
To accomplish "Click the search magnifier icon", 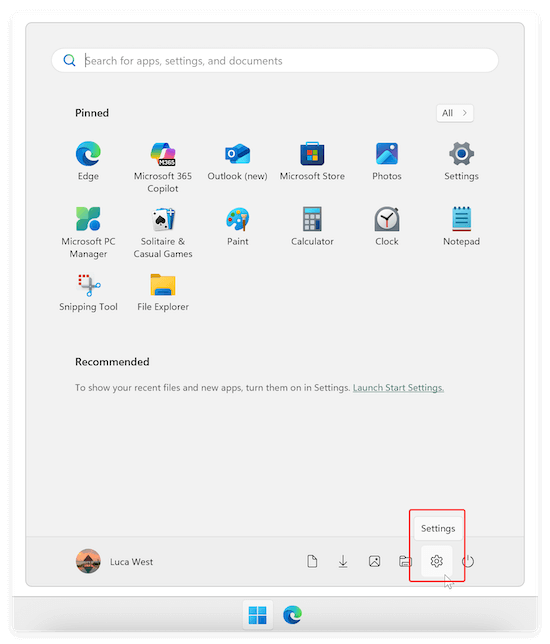I will (69, 60).
